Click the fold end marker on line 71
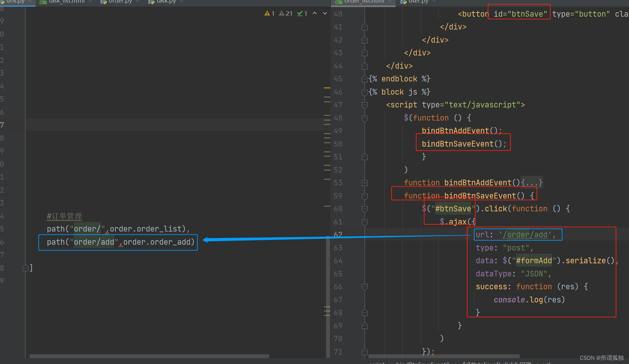The width and height of the screenshot is (629, 364). click(365, 352)
